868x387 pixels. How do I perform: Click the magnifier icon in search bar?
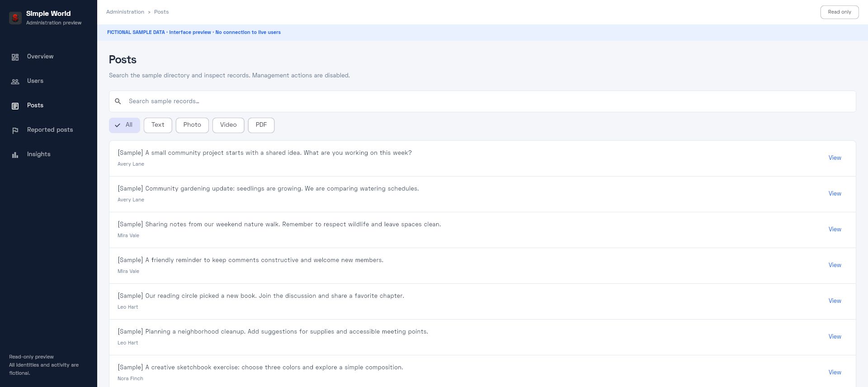coord(118,101)
